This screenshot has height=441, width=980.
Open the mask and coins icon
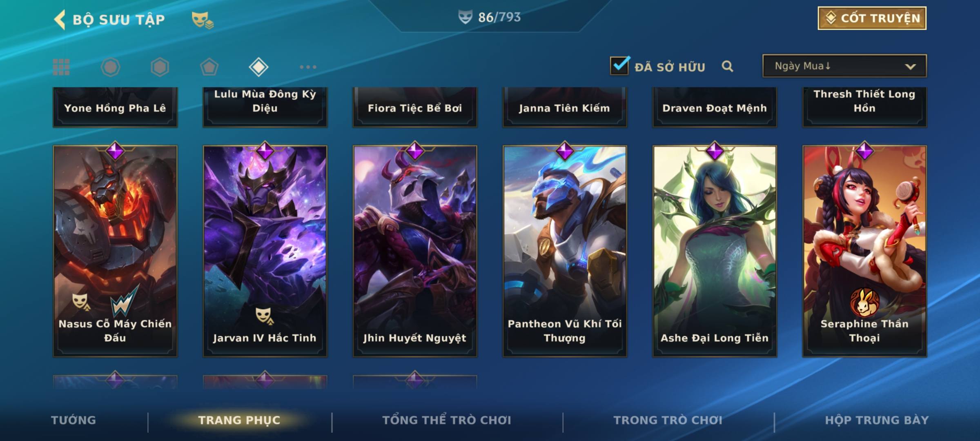[203, 20]
